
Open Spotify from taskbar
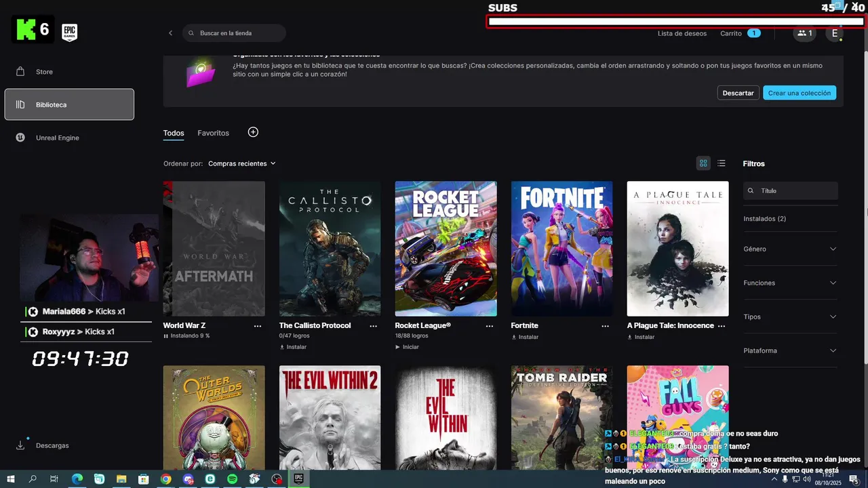pos(232,479)
